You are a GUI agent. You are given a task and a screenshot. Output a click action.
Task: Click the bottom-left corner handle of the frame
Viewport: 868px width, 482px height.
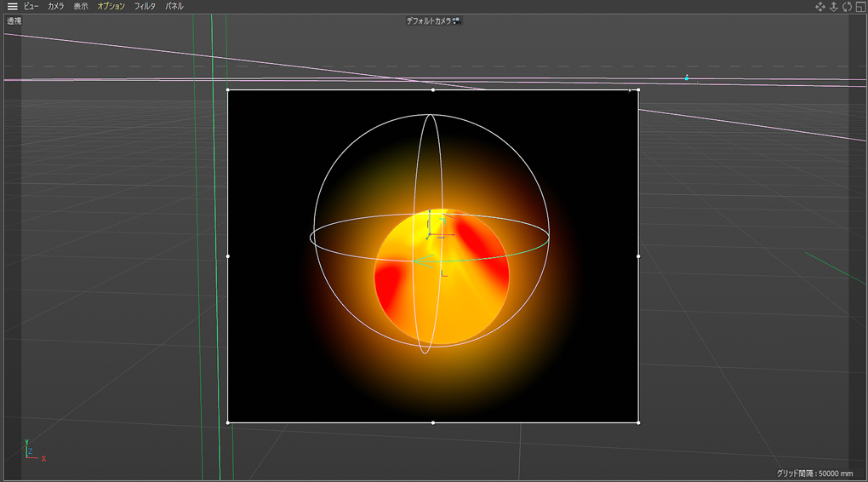point(228,422)
